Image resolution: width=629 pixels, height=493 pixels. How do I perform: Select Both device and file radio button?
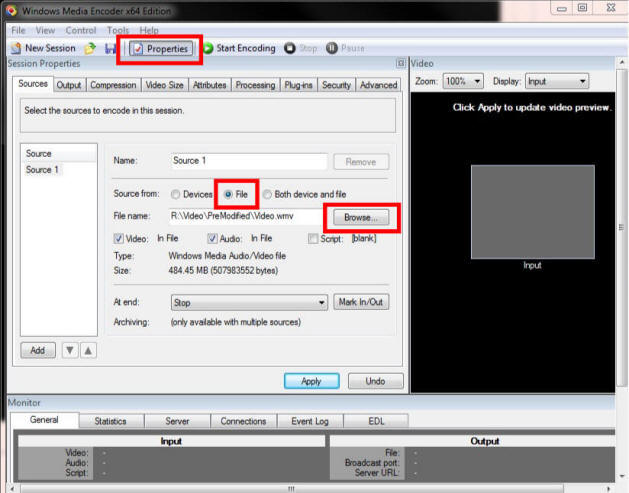click(x=267, y=195)
